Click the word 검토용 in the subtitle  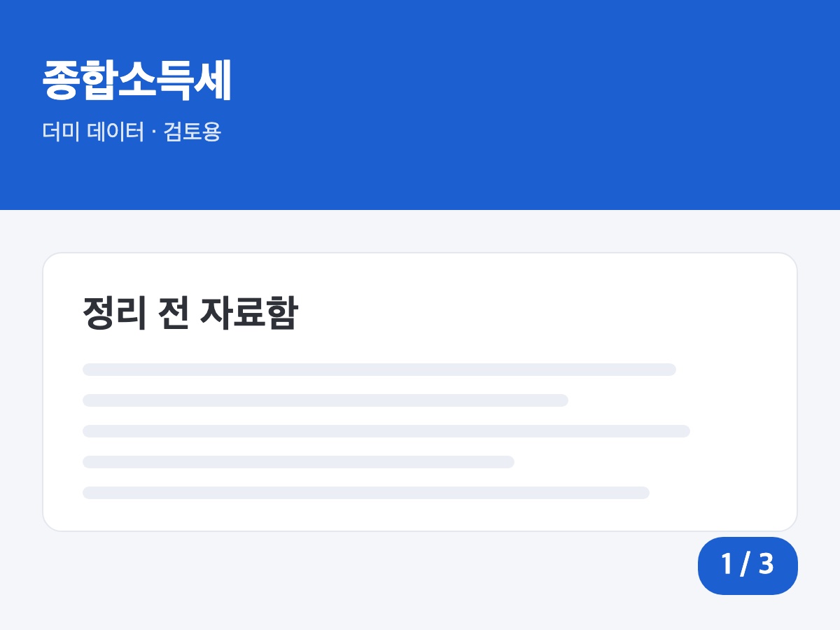(192, 132)
